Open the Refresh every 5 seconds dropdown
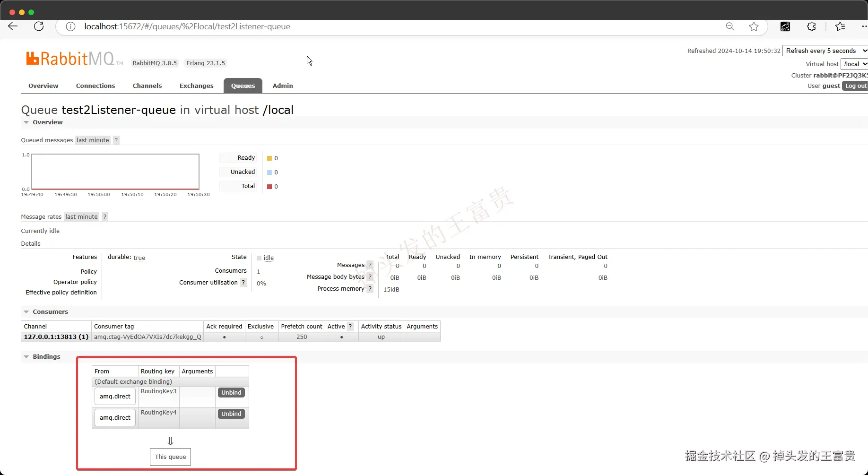The image size is (868, 475). 825,51
